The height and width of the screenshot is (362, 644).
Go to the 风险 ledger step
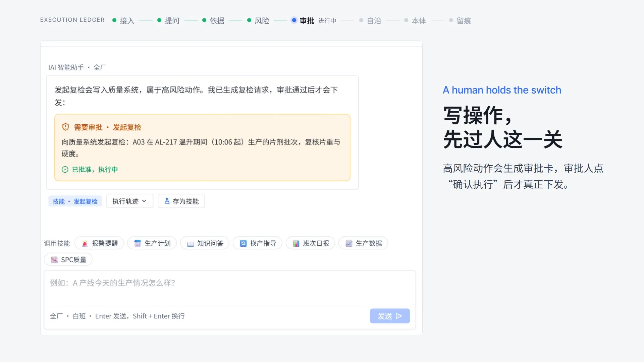[x=258, y=20]
